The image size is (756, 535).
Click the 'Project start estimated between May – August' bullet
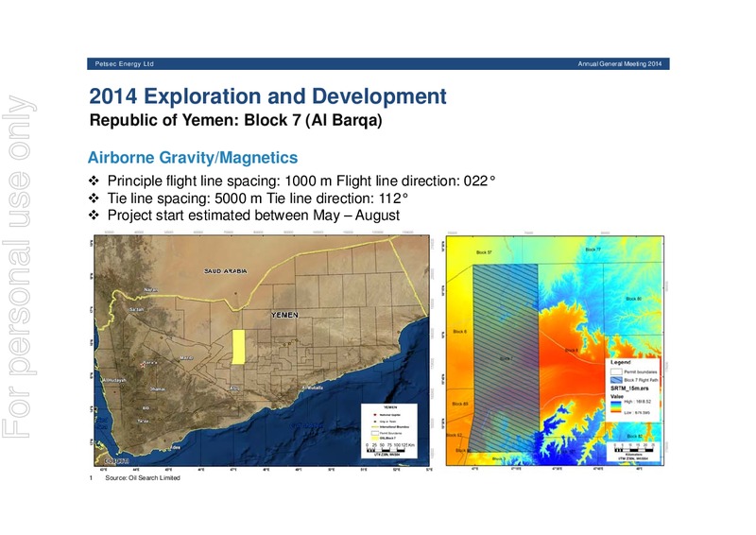click(x=253, y=215)
